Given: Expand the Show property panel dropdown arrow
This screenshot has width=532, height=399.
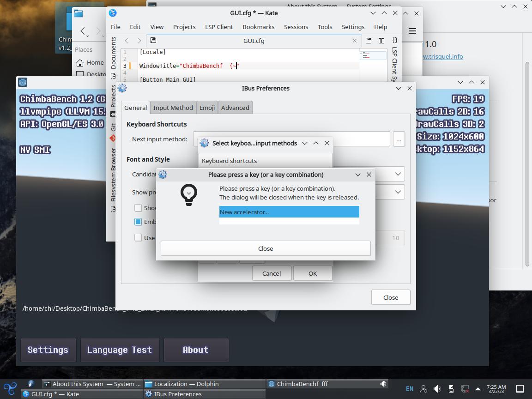Looking at the screenshot, I should (x=398, y=192).
